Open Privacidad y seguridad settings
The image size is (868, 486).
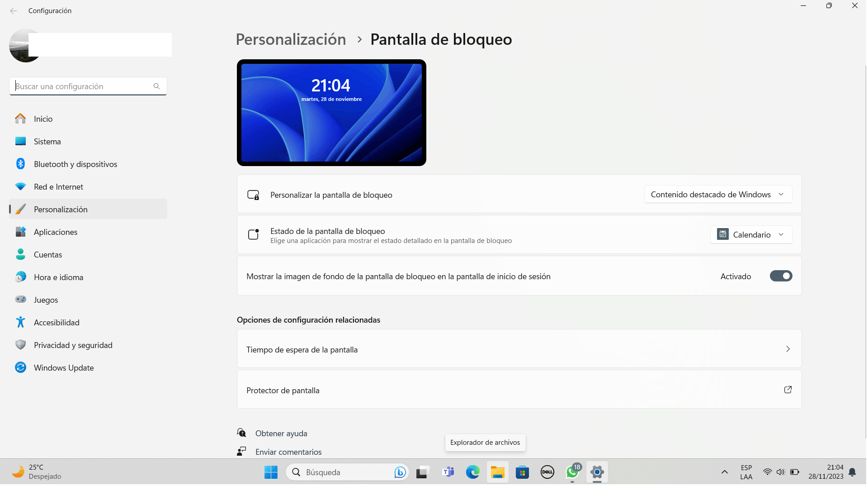click(88, 345)
